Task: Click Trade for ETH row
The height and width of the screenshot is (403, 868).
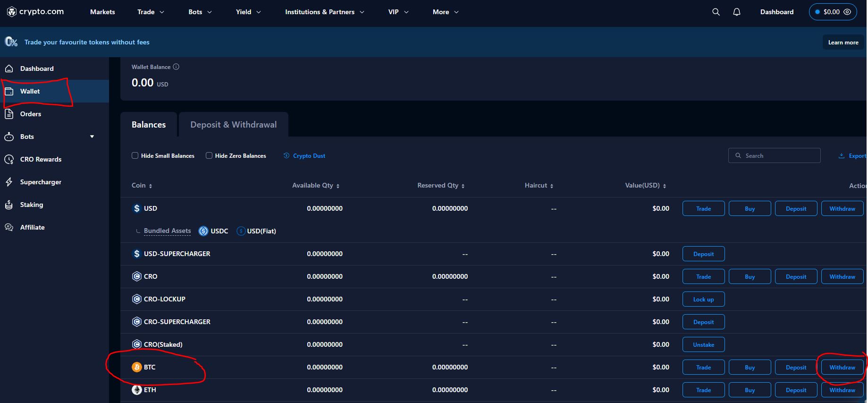Action: [704, 390]
